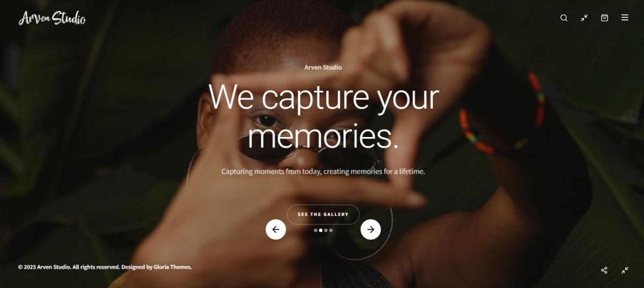644x288 pixels.
Task: Select the third slider pagination dot
Action: pyautogui.click(x=326, y=230)
